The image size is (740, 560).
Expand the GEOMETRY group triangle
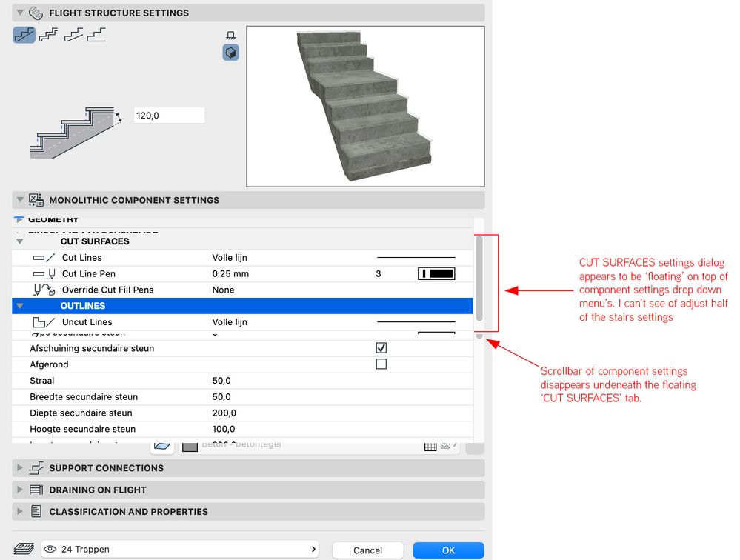click(x=19, y=219)
